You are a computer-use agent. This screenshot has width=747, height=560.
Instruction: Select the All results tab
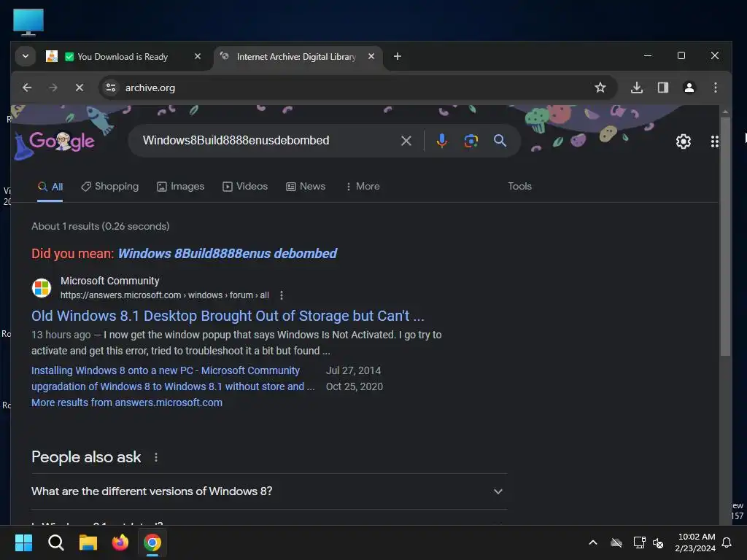pos(50,187)
